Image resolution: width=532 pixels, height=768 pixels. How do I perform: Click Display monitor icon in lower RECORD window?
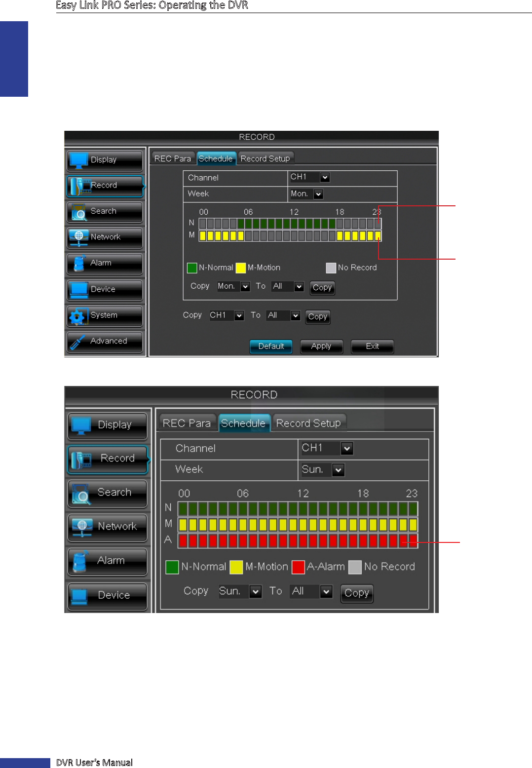pyautogui.click(x=81, y=425)
